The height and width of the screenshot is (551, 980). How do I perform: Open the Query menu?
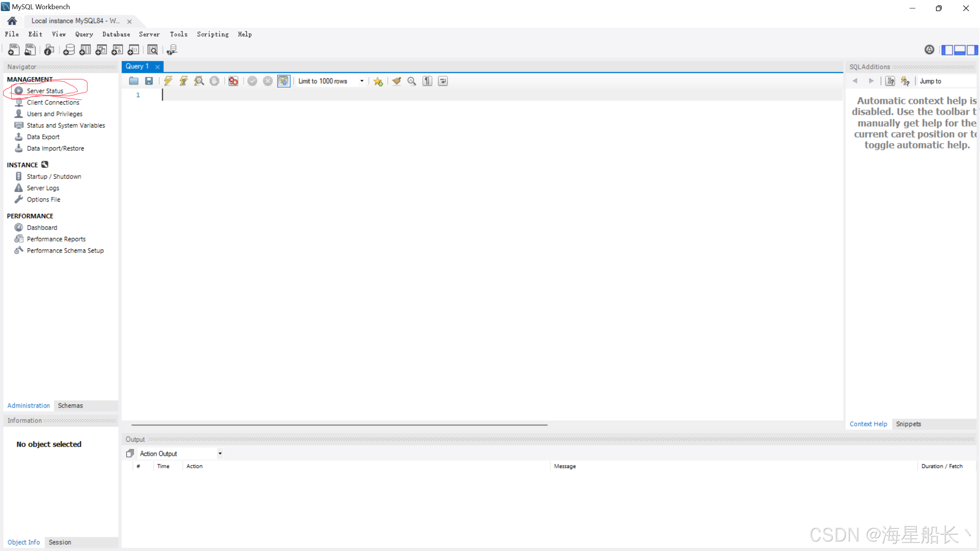(x=84, y=34)
